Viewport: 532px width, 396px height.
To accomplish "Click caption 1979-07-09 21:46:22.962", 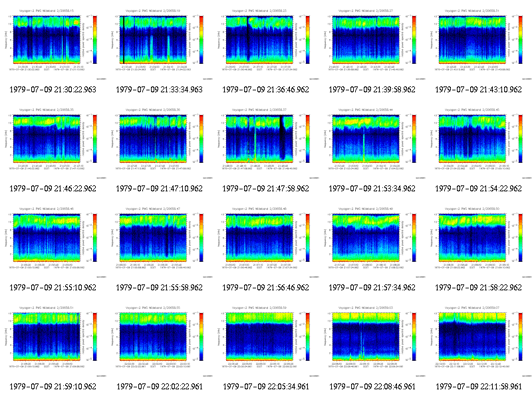I will pyautogui.click(x=53, y=189).
